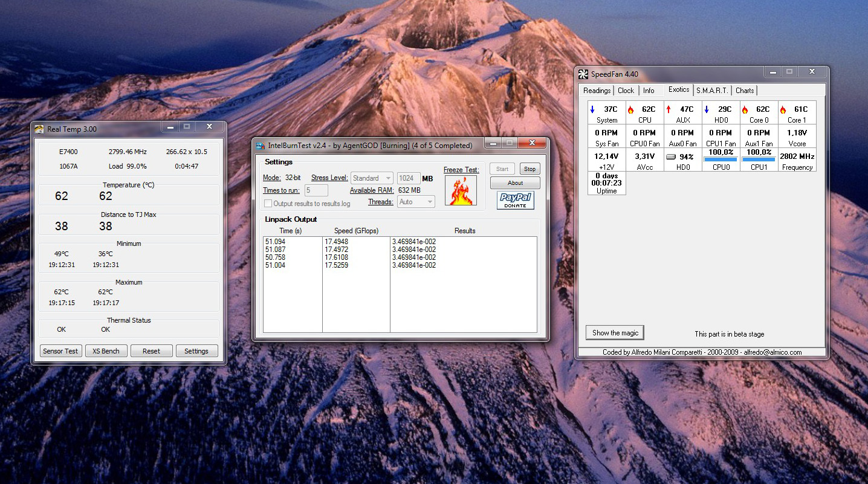Click the 12,14V +12V cell
This screenshot has width=868, height=484.
click(x=607, y=160)
